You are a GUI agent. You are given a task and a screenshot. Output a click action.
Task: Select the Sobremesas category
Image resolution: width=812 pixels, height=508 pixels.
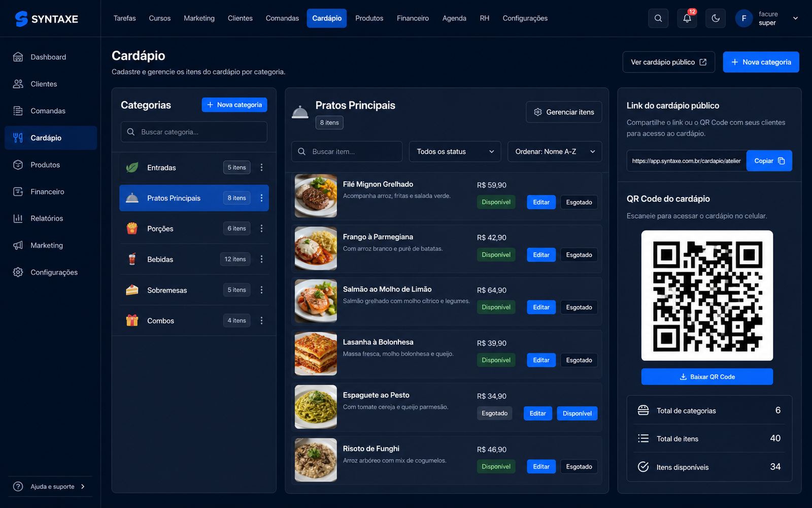click(194, 290)
